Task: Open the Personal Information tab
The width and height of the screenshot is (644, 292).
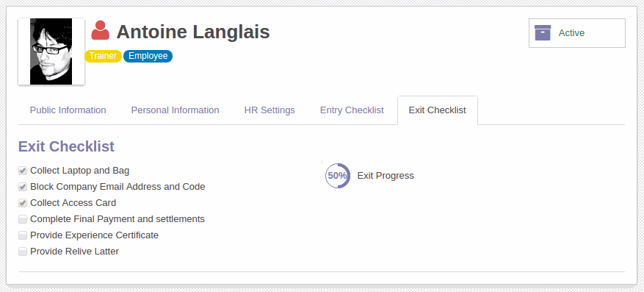Action: pyautogui.click(x=175, y=110)
